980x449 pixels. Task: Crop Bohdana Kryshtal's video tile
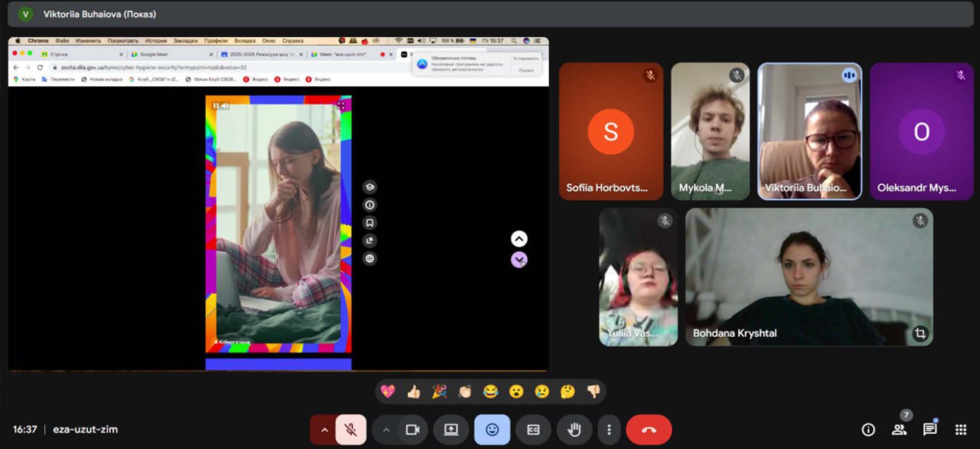920,333
